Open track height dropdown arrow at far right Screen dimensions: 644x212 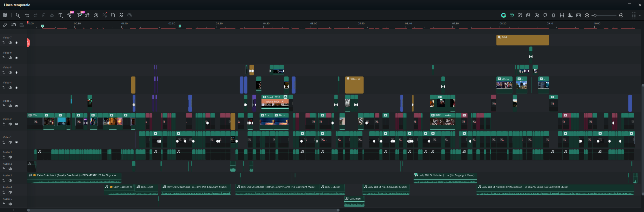pyautogui.click(x=640, y=15)
